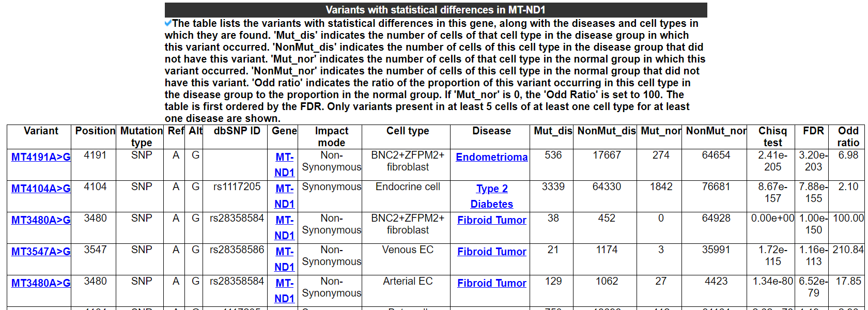Click the Chisq test column header
Image resolution: width=868 pixels, height=310 pixels.
(x=772, y=137)
